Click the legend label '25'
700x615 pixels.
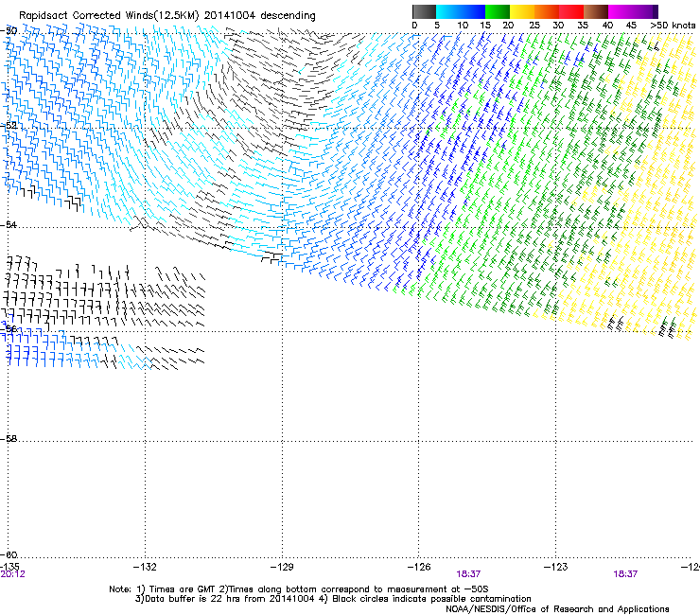click(x=534, y=25)
